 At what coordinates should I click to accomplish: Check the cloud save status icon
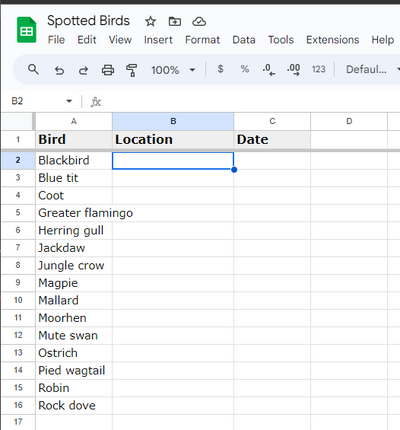[x=199, y=22]
